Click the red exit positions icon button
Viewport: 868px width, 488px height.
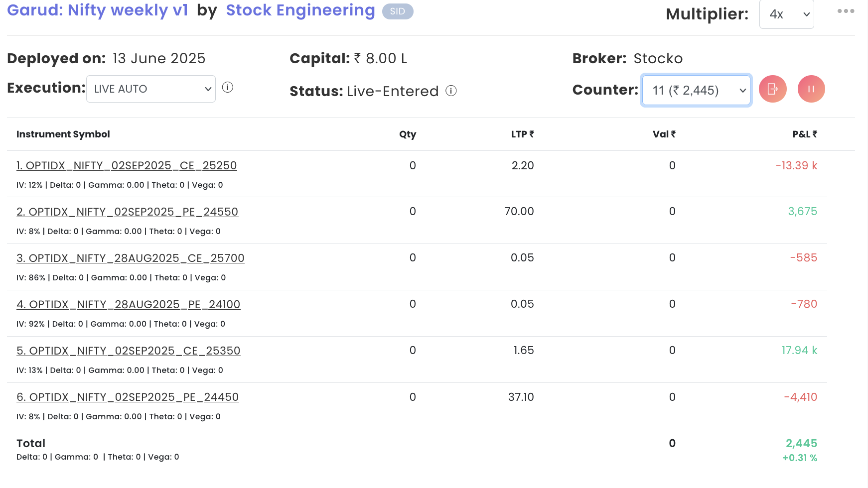[772, 89]
